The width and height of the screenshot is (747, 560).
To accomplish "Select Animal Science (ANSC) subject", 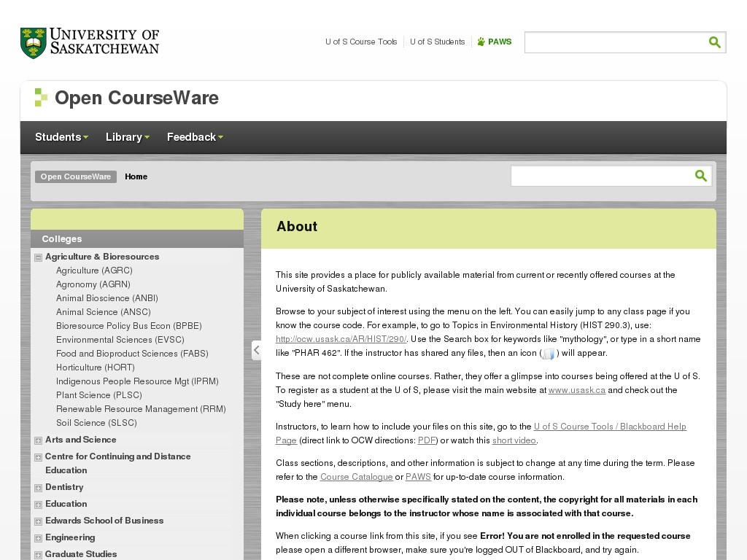I will 104,312.
